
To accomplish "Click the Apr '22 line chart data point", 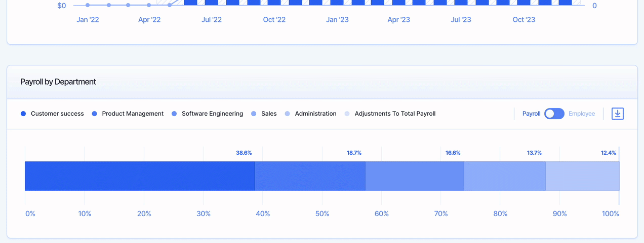I will (149, 5).
